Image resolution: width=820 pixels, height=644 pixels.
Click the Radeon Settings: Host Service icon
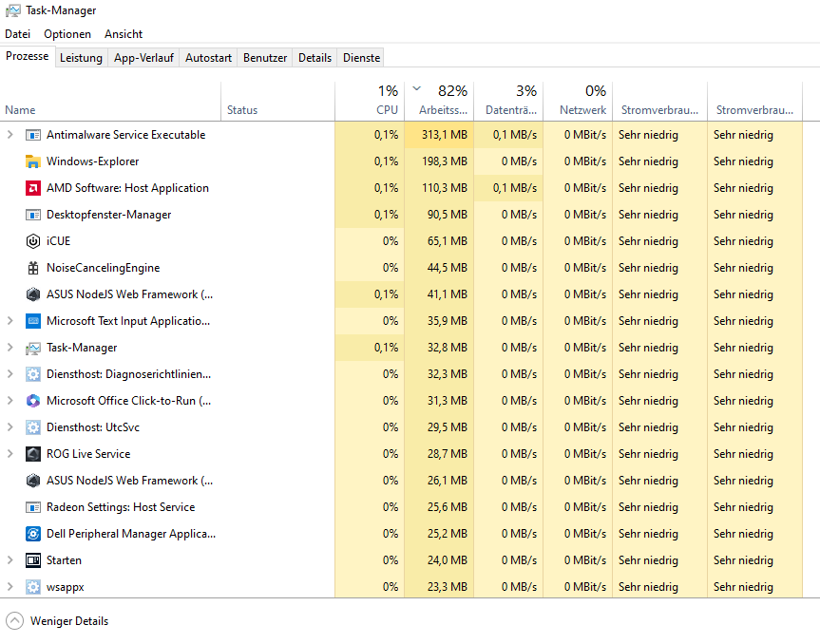click(33, 507)
